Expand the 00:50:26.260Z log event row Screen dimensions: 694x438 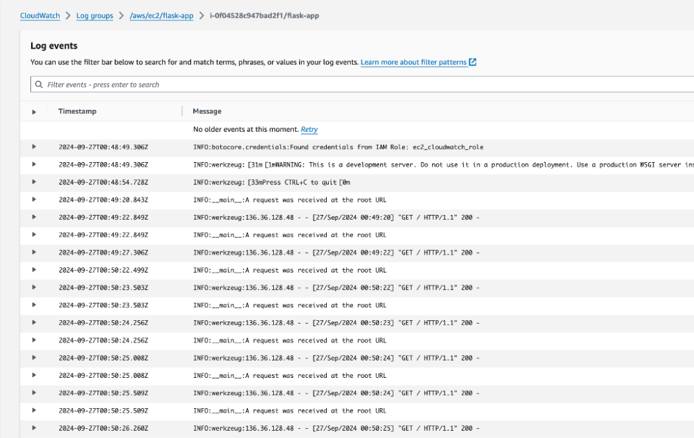pos(34,429)
